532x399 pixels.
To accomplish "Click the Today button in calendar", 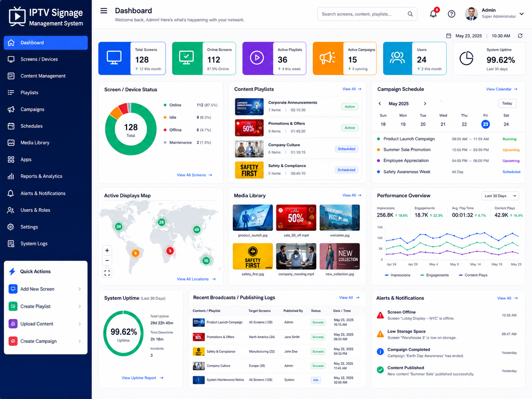I will click(x=507, y=104).
